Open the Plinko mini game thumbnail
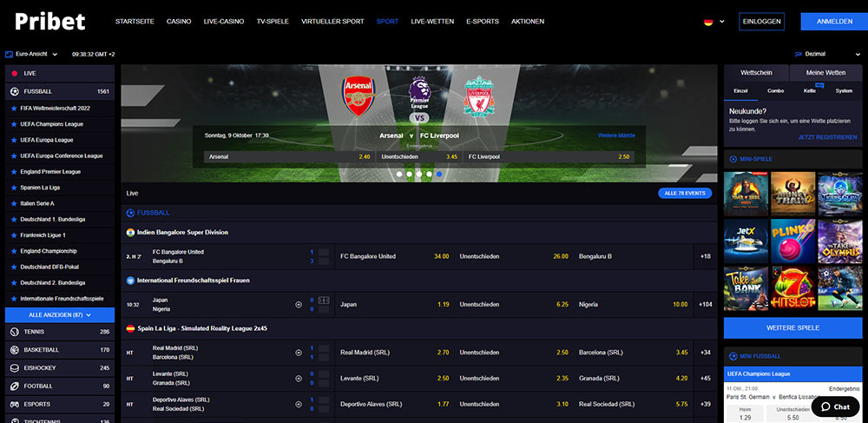This screenshot has width=868, height=423. (792, 241)
